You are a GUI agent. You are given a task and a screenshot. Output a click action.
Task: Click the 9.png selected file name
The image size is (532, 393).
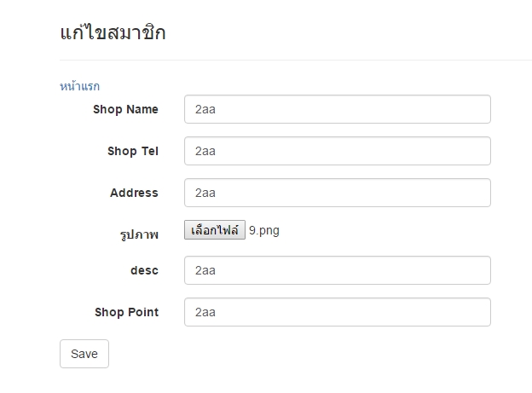264,230
